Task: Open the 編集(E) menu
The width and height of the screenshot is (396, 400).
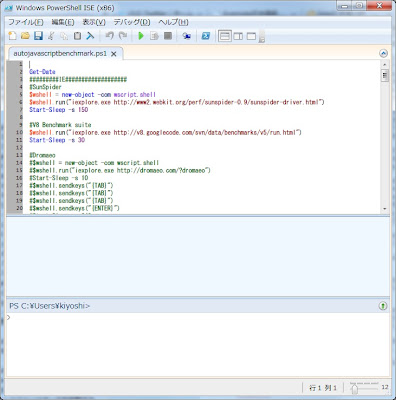Action: point(63,22)
